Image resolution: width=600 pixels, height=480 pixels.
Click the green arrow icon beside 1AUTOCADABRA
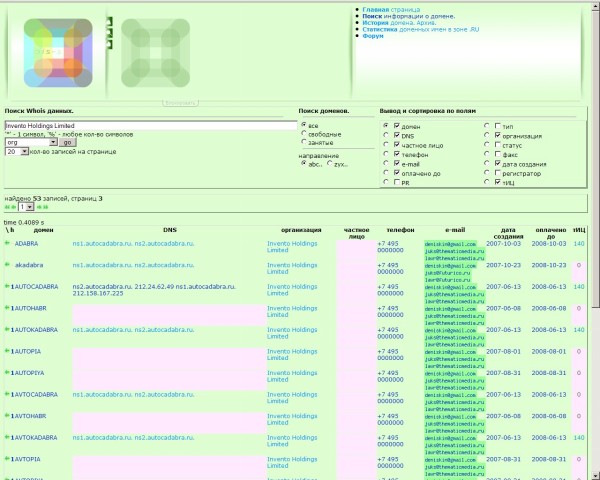point(8,286)
